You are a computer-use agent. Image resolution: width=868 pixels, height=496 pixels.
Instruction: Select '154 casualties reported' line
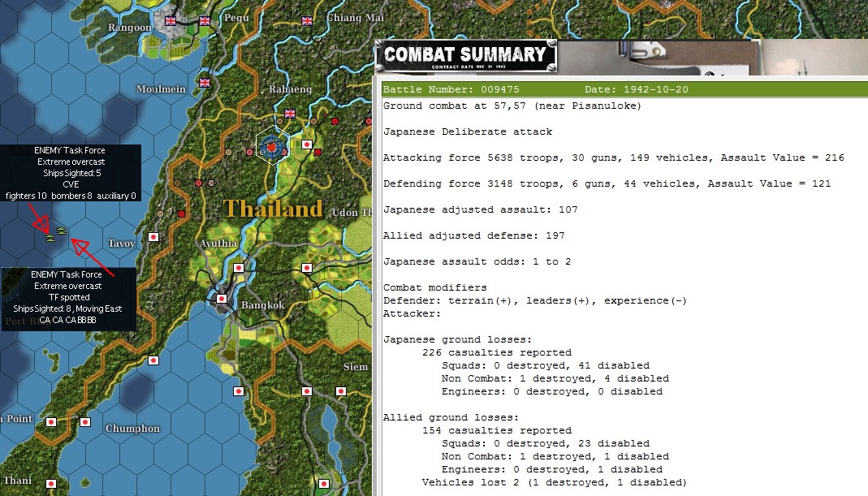[497, 431]
